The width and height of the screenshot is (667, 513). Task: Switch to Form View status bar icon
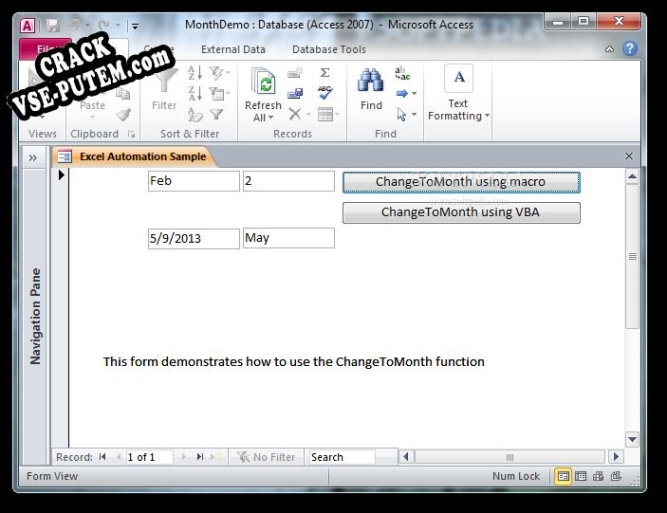563,476
